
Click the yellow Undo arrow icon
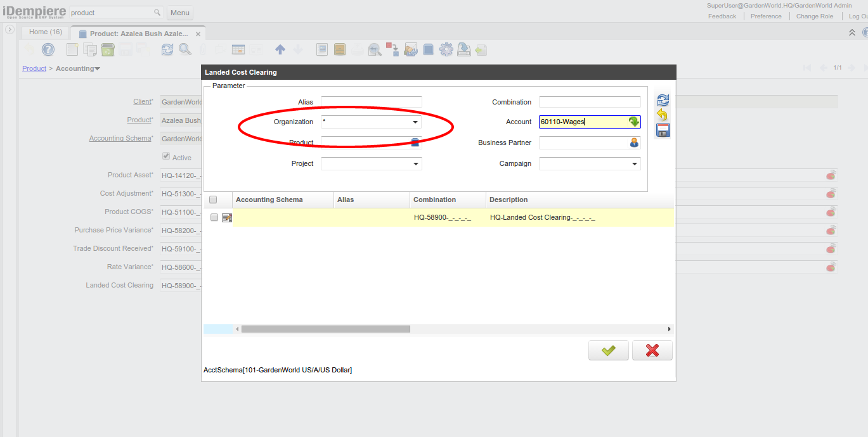(x=663, y=115)
